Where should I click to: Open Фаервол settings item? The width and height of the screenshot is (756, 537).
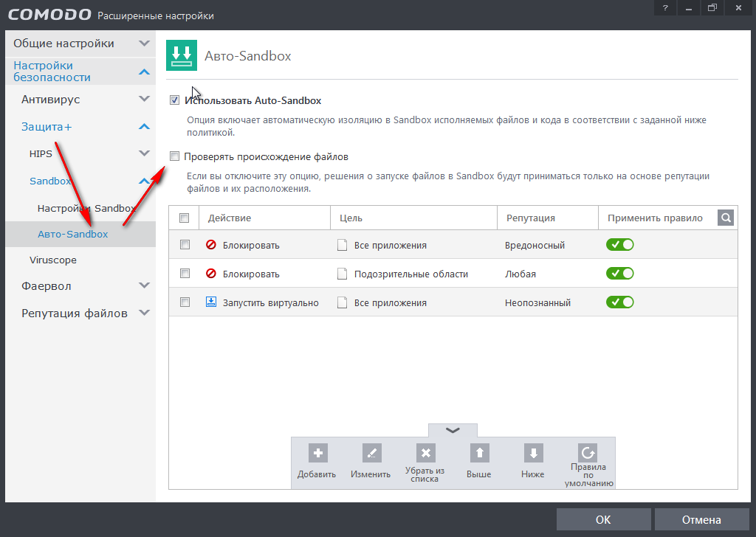(x=47, y=286)
